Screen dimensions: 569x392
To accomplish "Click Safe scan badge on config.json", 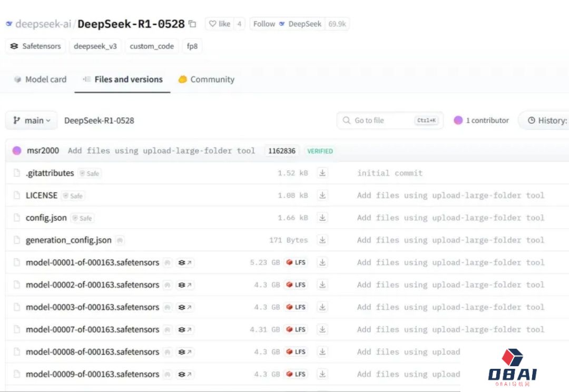I will (82, 218).
